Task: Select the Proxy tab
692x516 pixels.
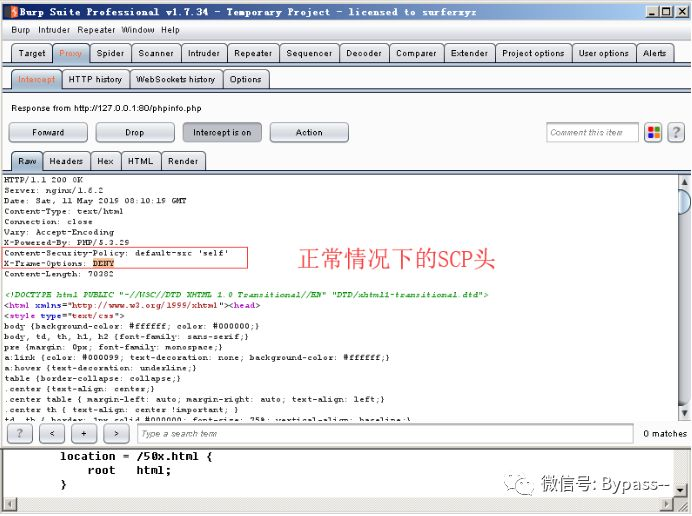Action: (71, 53)
